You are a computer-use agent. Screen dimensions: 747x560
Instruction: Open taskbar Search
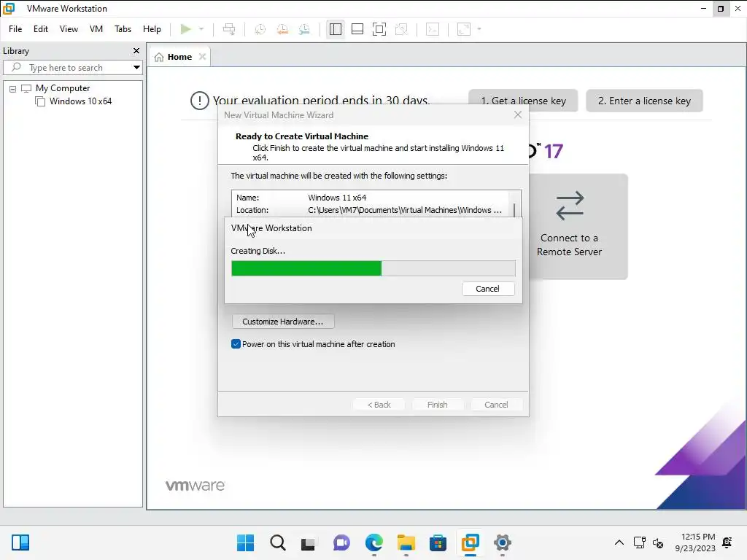[x=278, y=542]
